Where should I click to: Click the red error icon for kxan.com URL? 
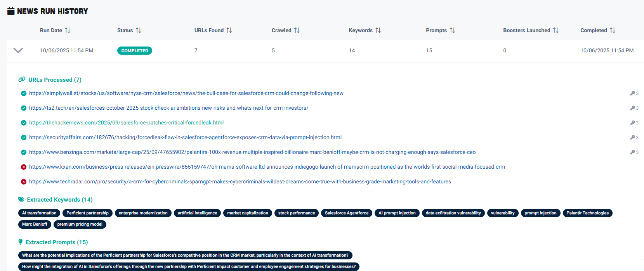[24, 167]
